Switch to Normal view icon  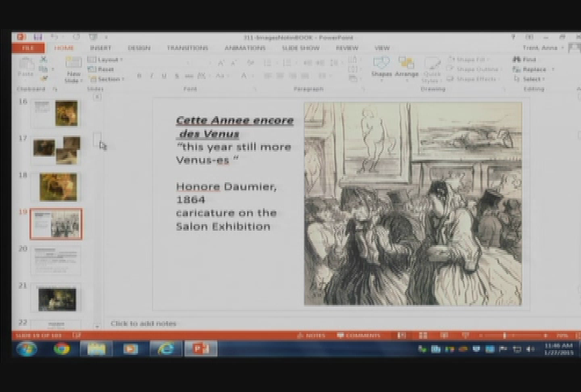[x=402, y=336]
